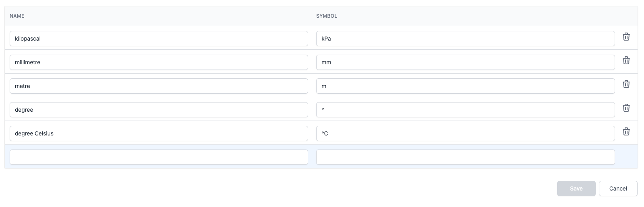
Task: Remove the metre unit row
Action: click(x=626, y=84)
